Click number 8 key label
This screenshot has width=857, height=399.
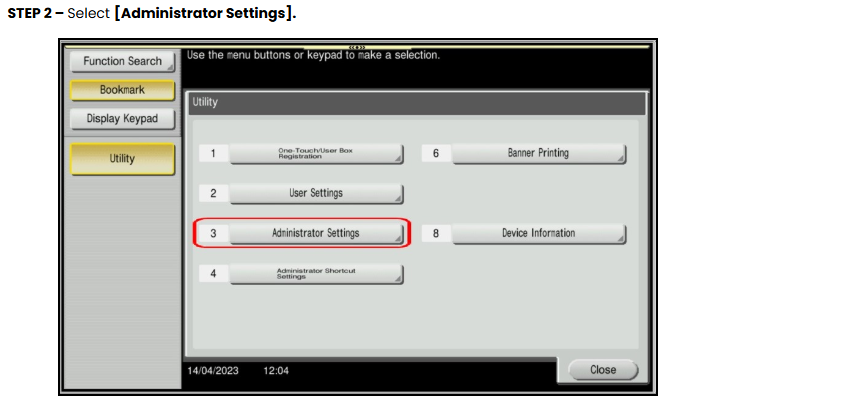tap(436, 233)
